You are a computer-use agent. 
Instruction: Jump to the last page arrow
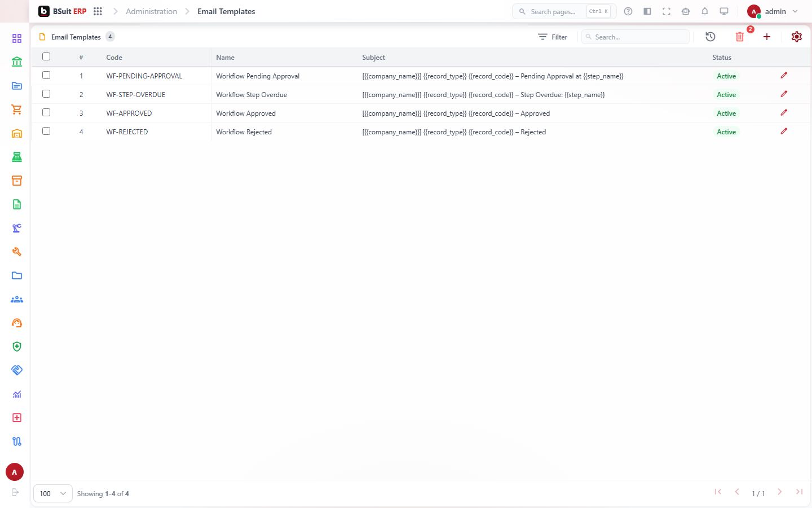pos(799,492)
